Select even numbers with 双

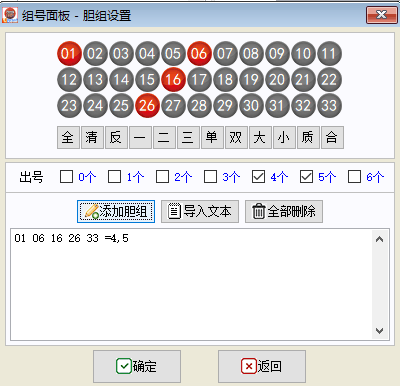click(236, 137)
